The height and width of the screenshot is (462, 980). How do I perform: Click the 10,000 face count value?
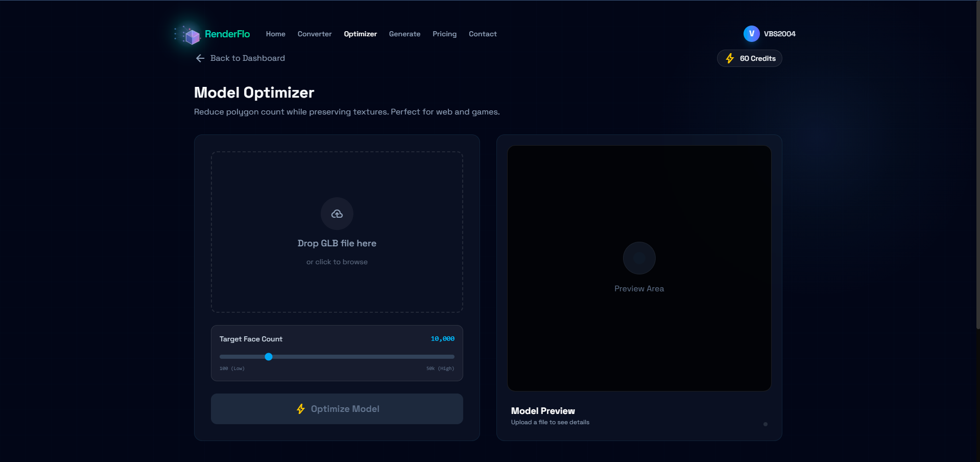click(x=442, y=338)
